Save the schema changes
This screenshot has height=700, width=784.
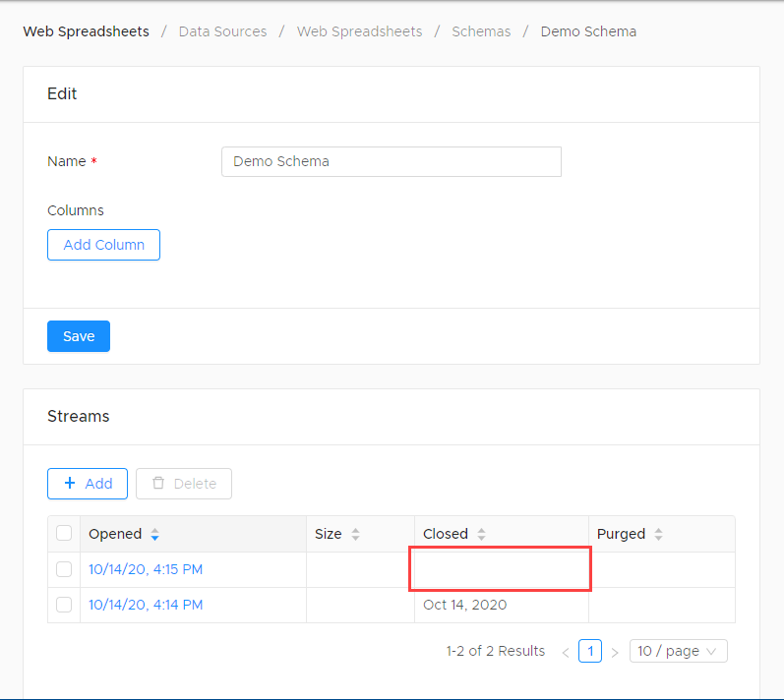pyautogui.click(x=79, y=336)
